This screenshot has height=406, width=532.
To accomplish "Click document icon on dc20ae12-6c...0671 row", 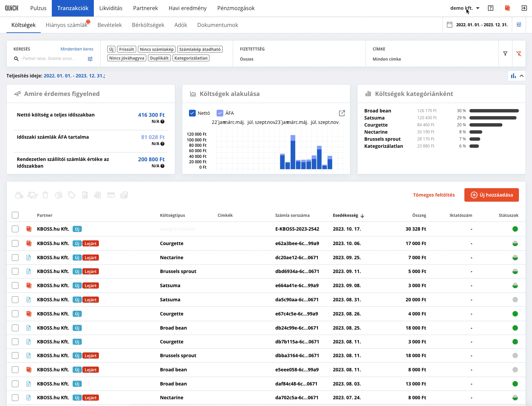I will (x=29, y=258).
